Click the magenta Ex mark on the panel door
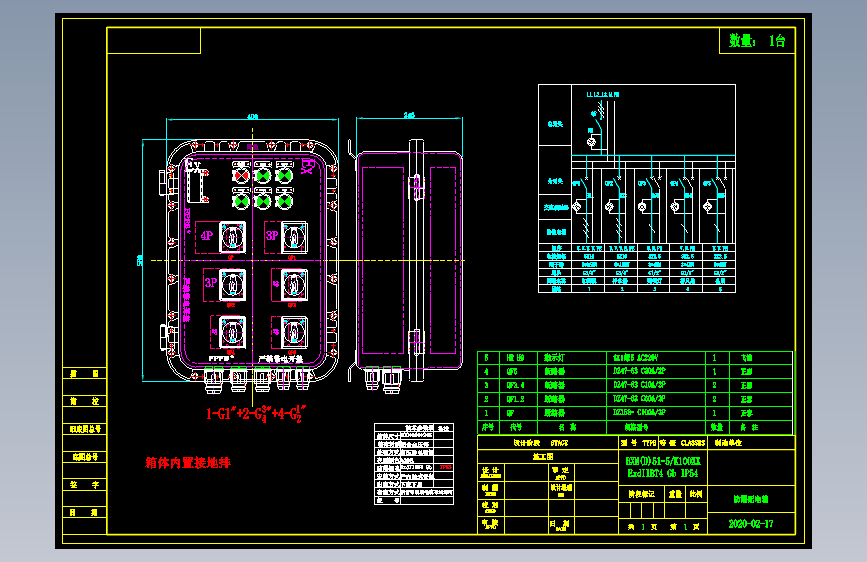Viewport: 867px width, 562px height. coord(307,165)
